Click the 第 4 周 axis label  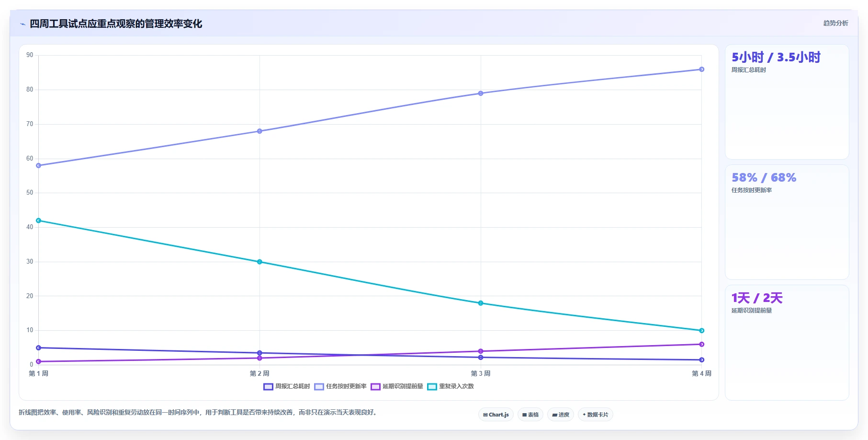[x=702, y=373]
